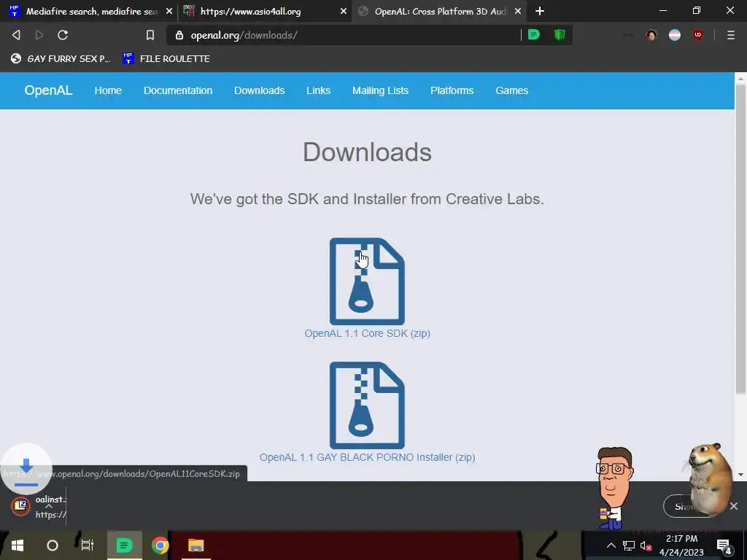Click the striped flag extension icon

(675, 35)
